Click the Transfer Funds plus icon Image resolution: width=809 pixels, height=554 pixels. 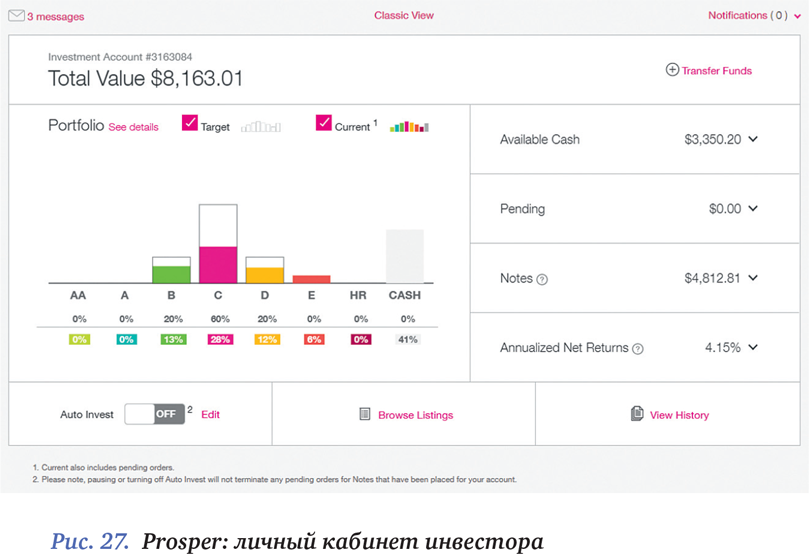tap(672, 71)
